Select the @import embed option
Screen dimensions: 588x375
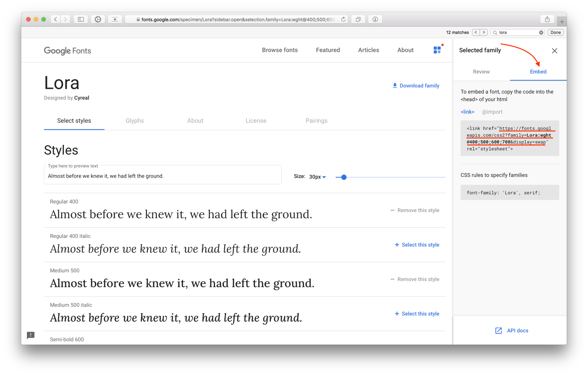[492, 112]
